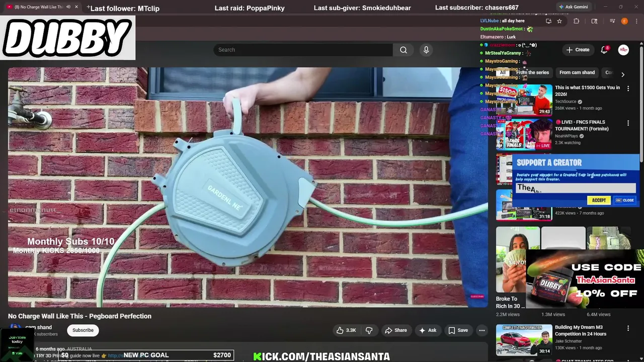Open the '$1500 Gets You in 2026' thumbnail

point(524,100)
